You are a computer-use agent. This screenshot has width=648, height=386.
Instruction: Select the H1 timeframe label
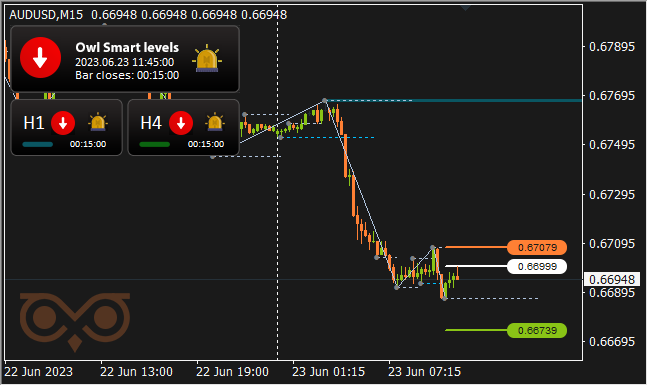[33, 123]
